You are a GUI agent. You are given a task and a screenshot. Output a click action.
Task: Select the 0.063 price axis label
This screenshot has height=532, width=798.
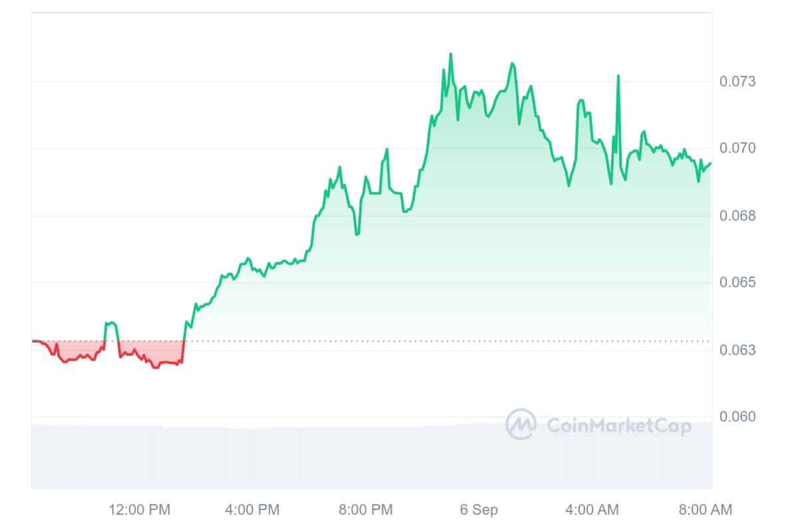[737, 350]
